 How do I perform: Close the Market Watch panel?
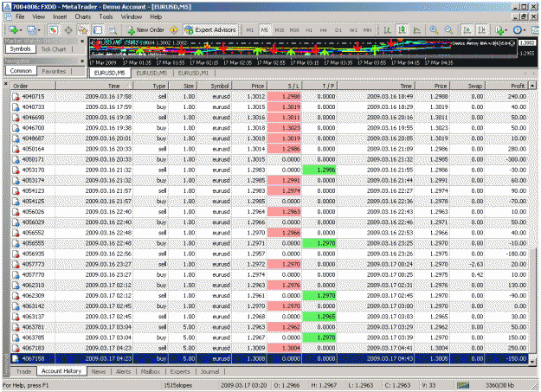(82, 41)
